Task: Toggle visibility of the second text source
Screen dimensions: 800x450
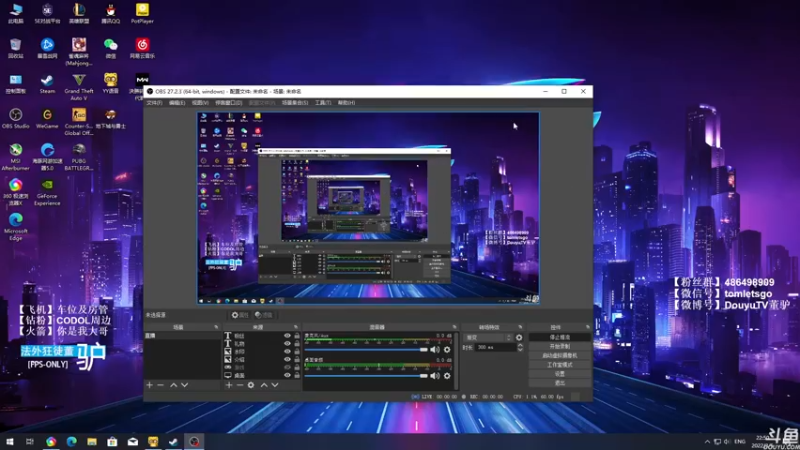Action: pyautogui.click(x=287, y=343)
